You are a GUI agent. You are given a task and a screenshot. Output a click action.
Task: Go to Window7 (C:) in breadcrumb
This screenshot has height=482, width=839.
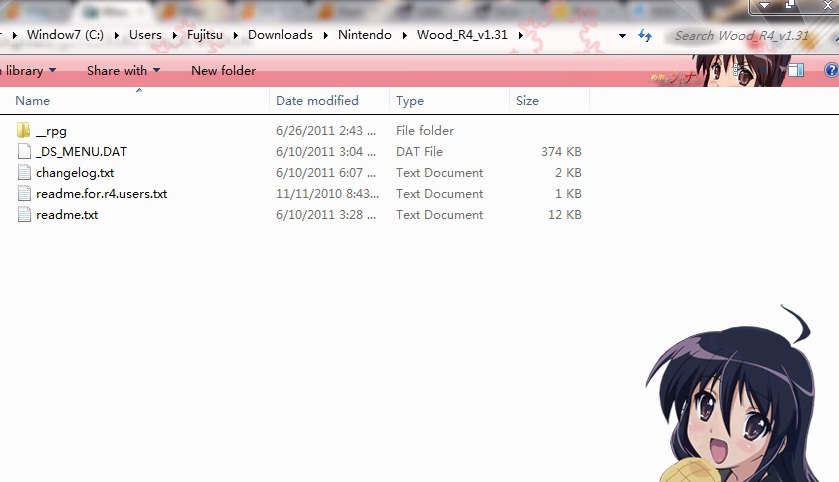pyautogui.click(x=65, y=35)
